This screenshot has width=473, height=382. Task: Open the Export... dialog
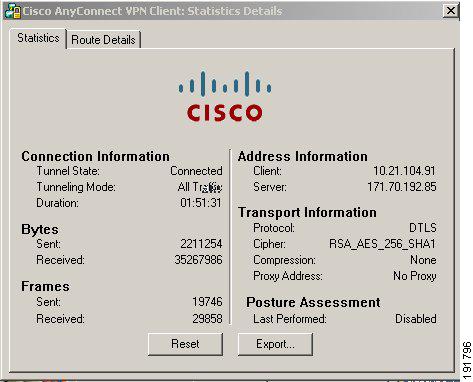[x=275, y=344]
